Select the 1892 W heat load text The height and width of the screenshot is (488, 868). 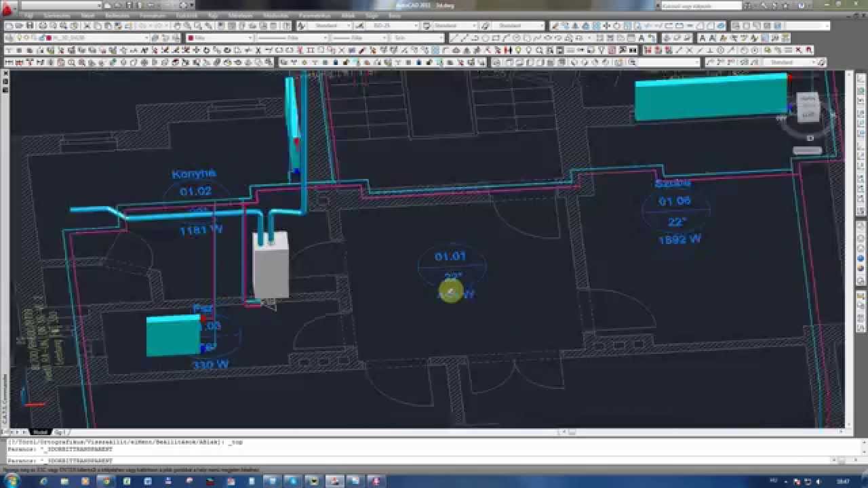679,239
